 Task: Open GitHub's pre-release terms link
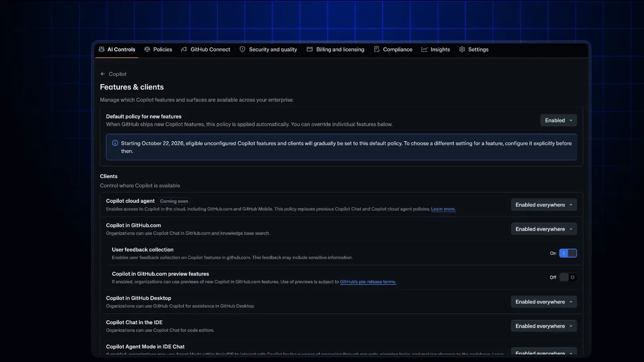368,282
